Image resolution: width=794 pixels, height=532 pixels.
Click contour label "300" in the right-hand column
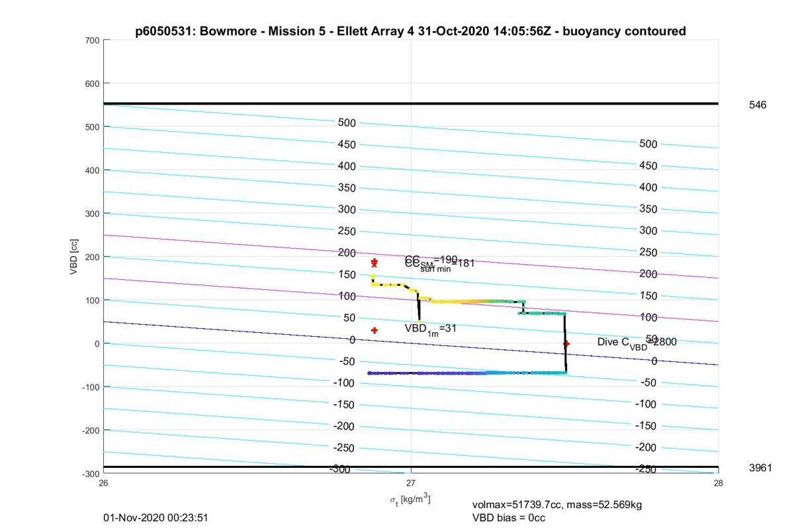(649, 230)
